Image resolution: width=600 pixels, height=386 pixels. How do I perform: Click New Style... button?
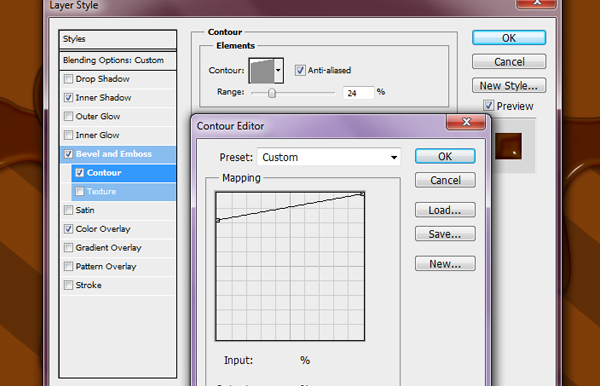coord(509,86)
